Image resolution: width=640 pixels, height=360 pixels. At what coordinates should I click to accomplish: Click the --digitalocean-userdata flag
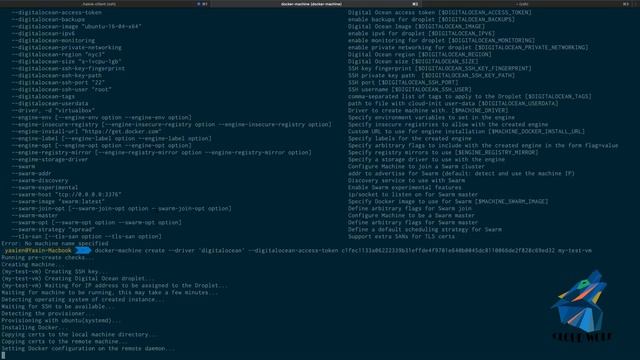pyautogui.click(x=50, y=103)
